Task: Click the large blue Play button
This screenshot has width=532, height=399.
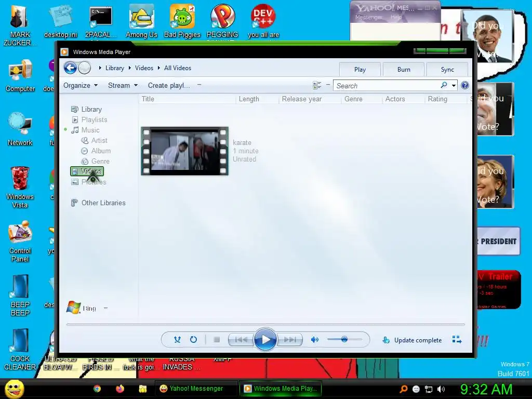Action: tap(265, 340)
